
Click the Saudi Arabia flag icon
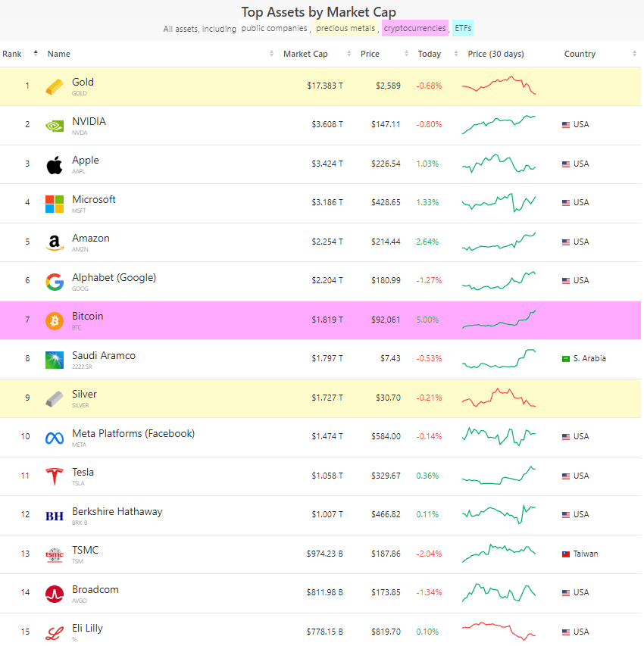(x=566, y=358)
